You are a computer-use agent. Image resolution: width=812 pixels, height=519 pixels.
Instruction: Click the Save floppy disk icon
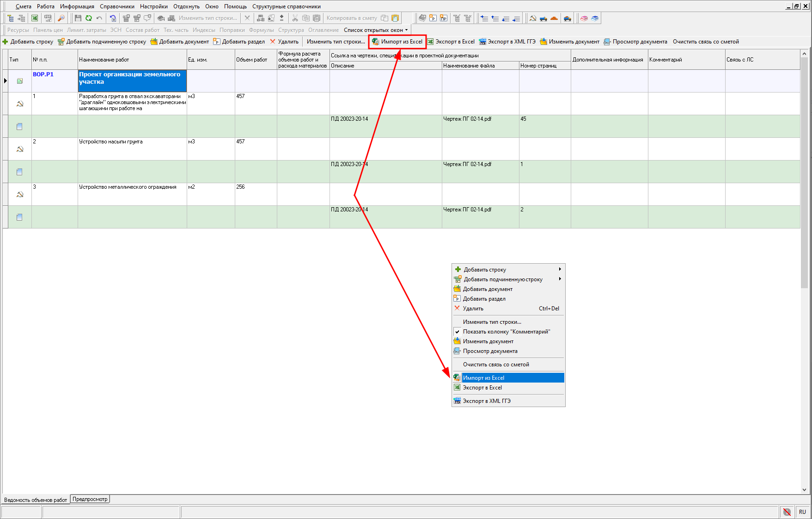[78, 18]
